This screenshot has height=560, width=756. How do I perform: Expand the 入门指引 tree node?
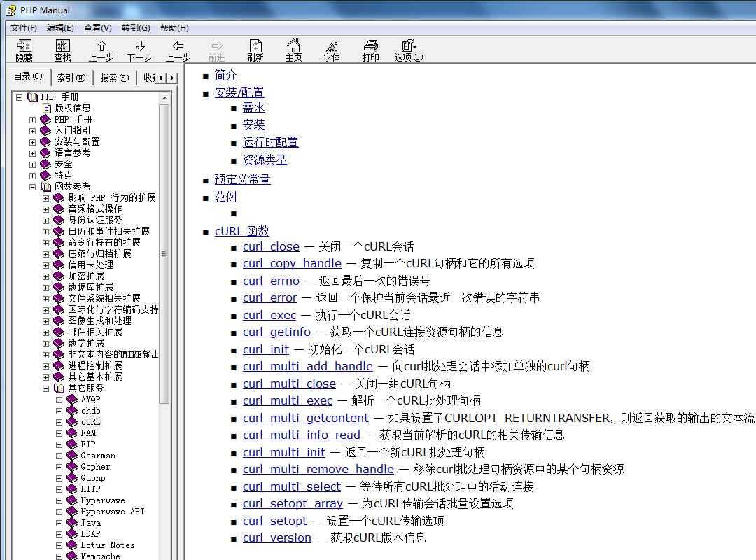pyautogui.click(x=32, y=131)
